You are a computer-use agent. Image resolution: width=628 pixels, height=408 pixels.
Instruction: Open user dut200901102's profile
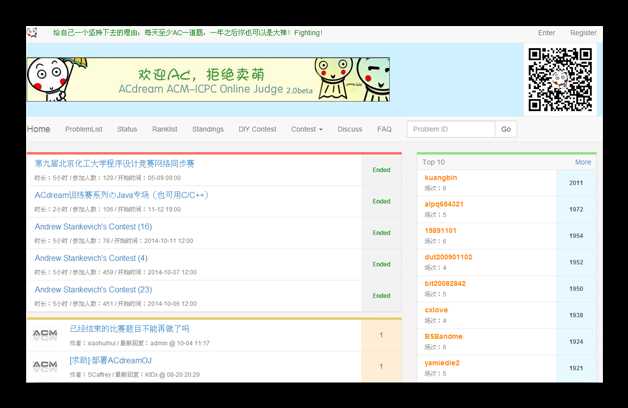pyautogui.click(x=448, y=257)
